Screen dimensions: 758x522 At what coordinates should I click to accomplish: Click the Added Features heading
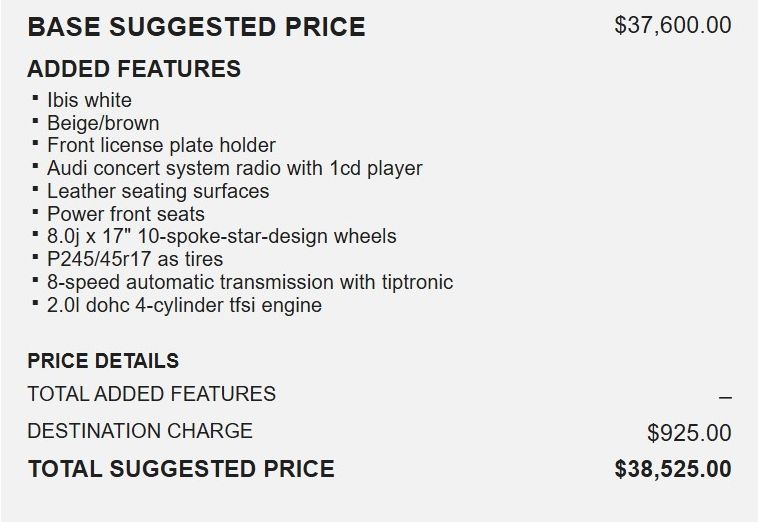coord(134,69)
